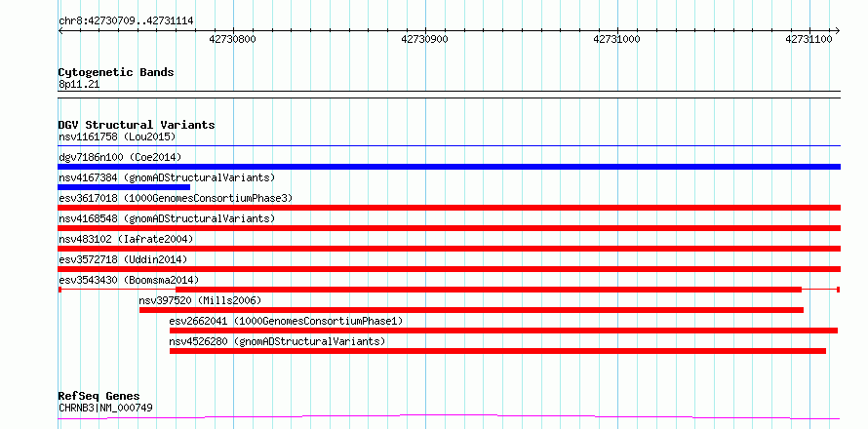868x429 pixels.
Task: Click the red esv3572718 variant bar
Action: 450,269
